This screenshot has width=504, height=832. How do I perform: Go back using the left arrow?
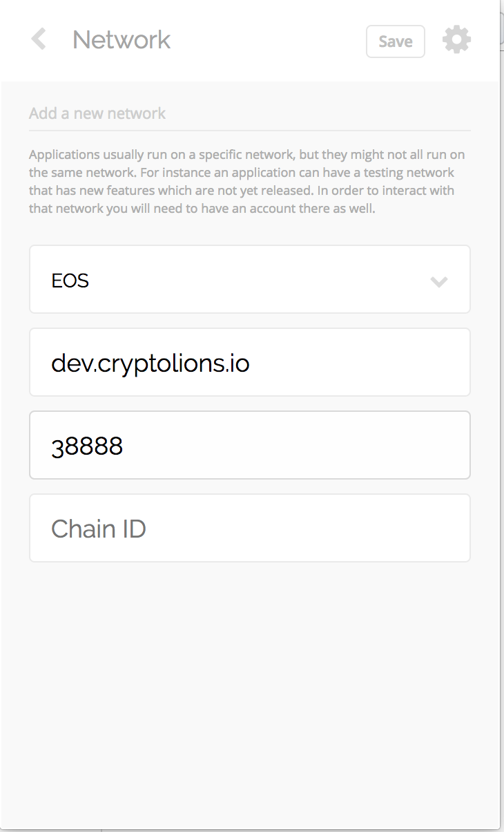click(x=39, y=39)
